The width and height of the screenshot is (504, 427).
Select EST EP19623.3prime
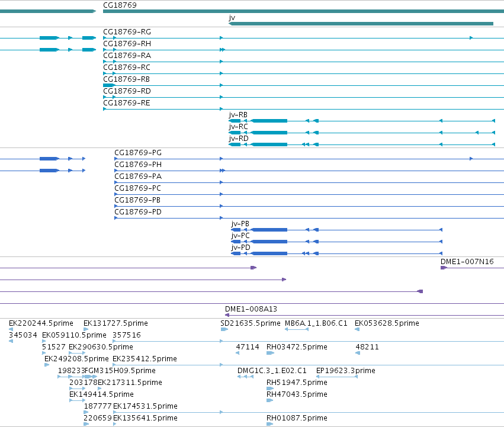tap(345, 371)
